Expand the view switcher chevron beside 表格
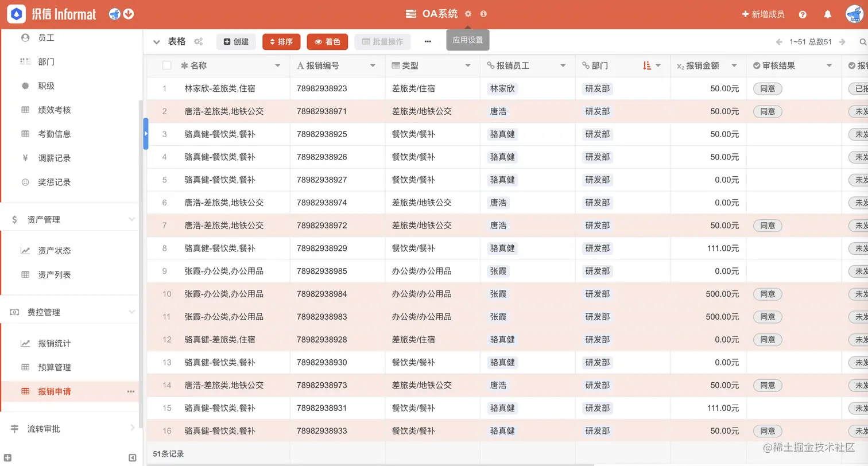 pyautogui.click(x=156, y=42)
